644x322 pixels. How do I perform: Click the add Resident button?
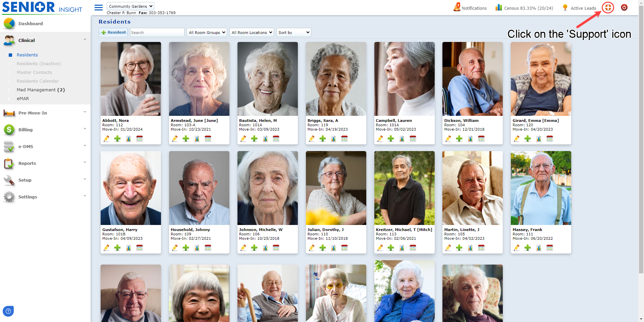pos(113,32)
